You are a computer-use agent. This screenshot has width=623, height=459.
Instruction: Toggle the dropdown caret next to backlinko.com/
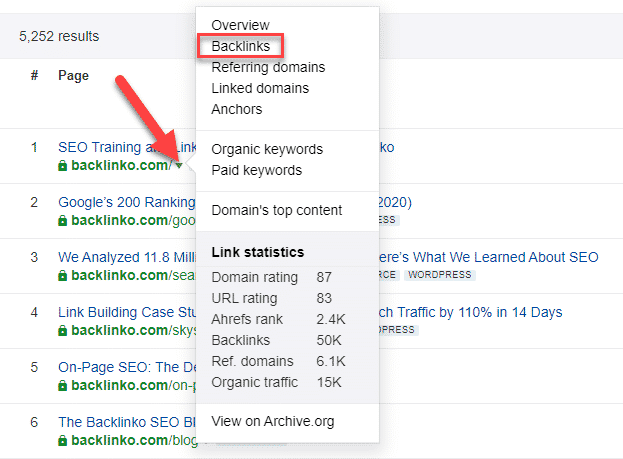pos(178,166)
